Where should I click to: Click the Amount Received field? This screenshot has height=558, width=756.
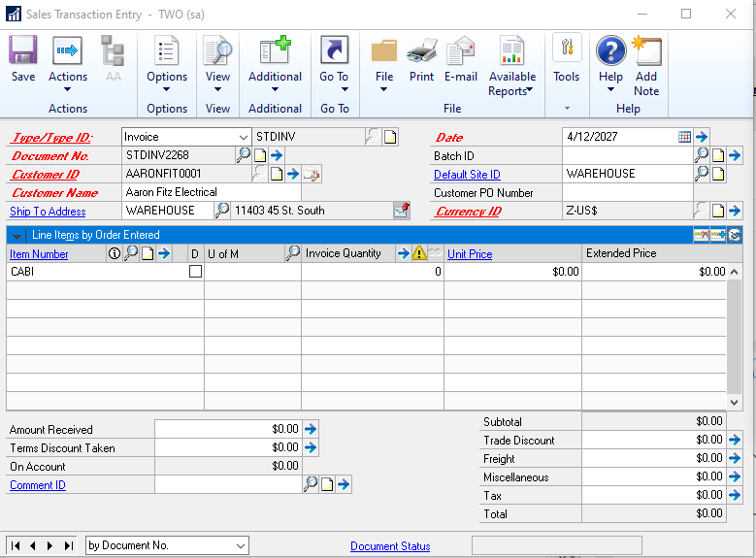tap(227, 429)
